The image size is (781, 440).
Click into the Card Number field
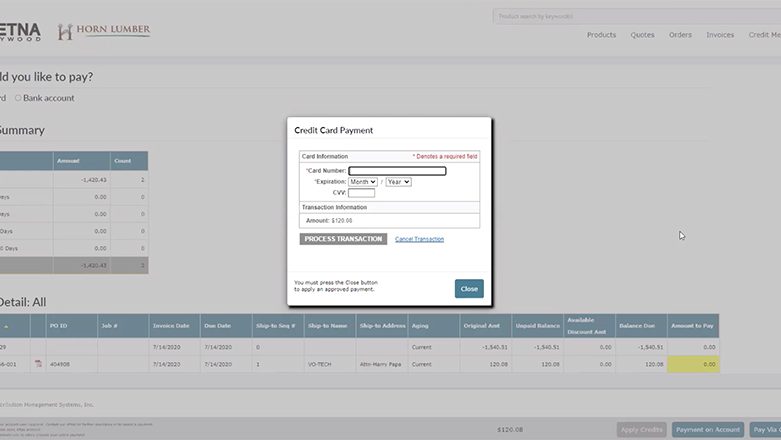397,171
